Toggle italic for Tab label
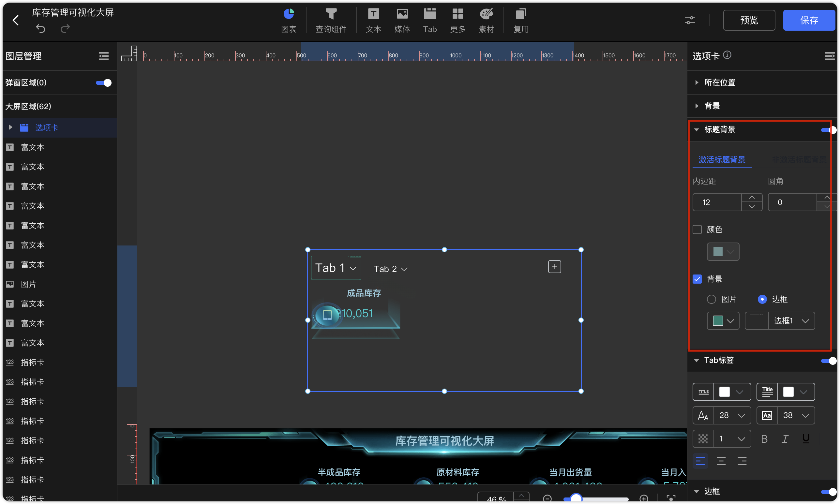The image size is (840, 504). coord(785,439)
